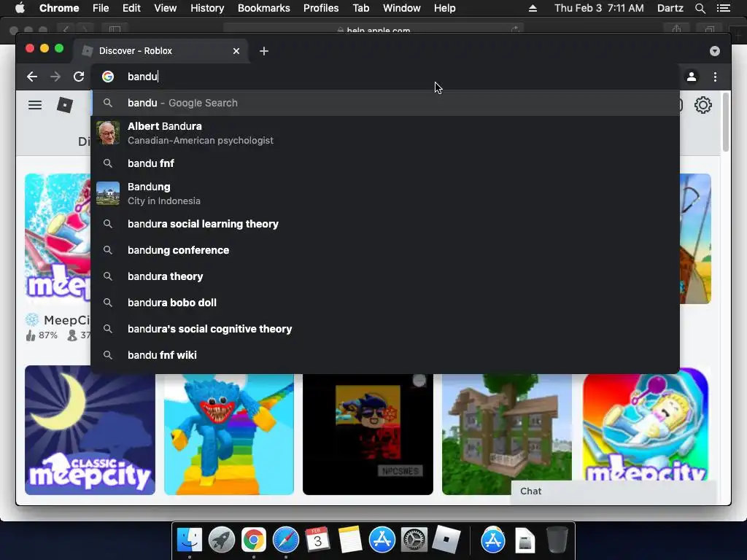This screenshot has height=560, width=747.
Task: Open System Preferences from the Dock
Action: tap(414, 540)
